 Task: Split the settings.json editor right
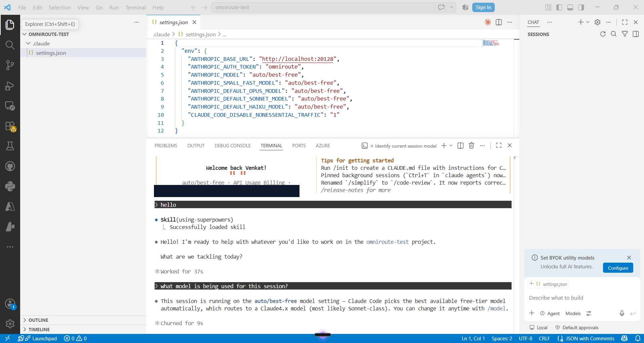(499, 22)
